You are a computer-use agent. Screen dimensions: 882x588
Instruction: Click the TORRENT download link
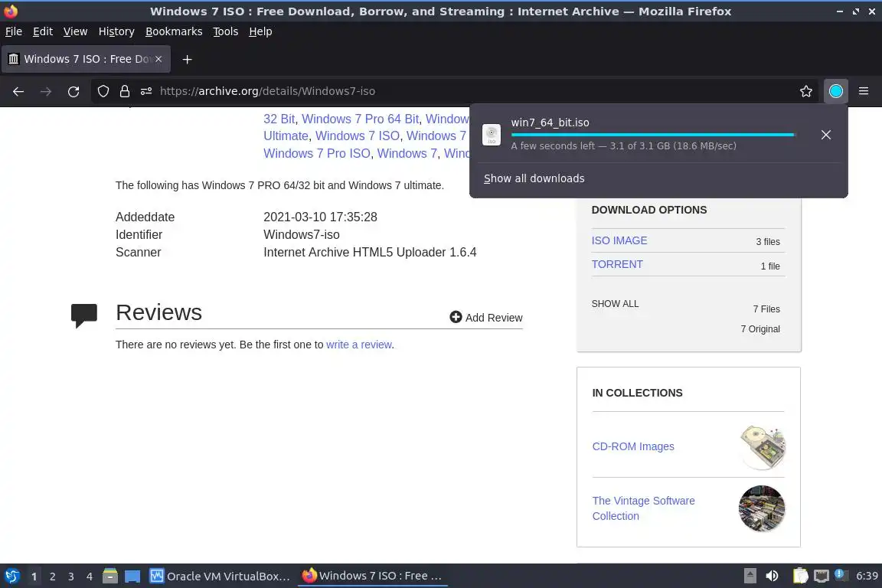tap(617, 264)
